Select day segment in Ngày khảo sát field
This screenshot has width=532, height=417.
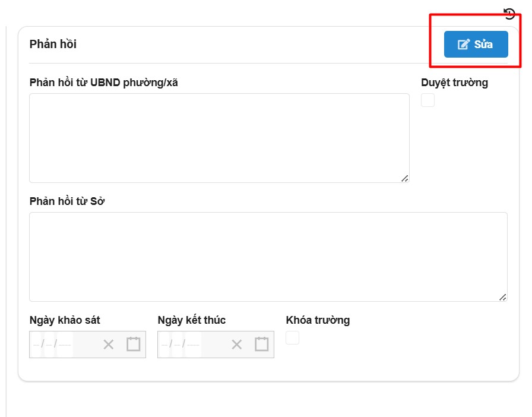click(x=37, y=345)
